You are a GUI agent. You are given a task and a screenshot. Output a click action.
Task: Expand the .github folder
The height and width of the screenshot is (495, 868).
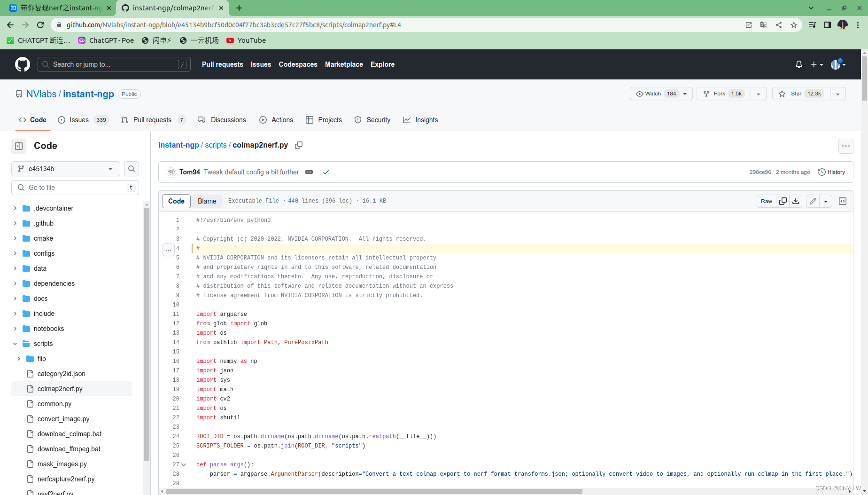15,223
